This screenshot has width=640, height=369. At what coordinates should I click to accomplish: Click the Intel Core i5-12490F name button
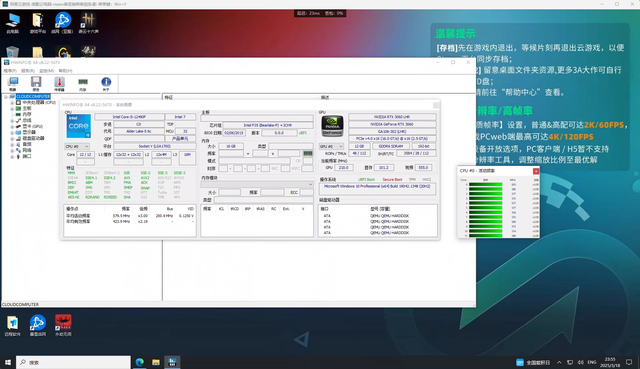pos(129,117)
